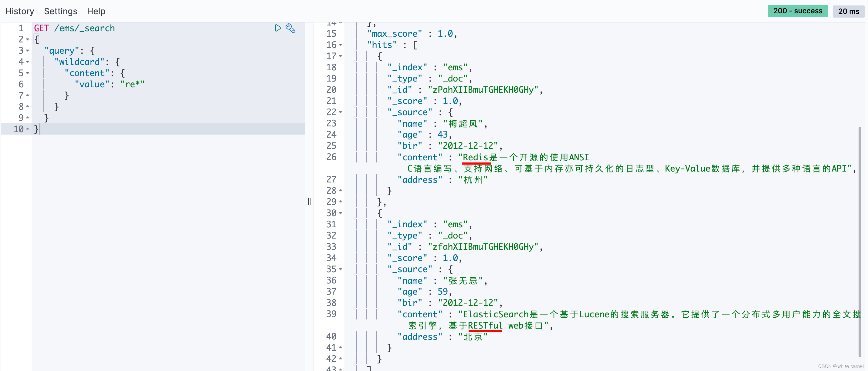
Task: Click the age value 59
Action: tap(442, 292)
